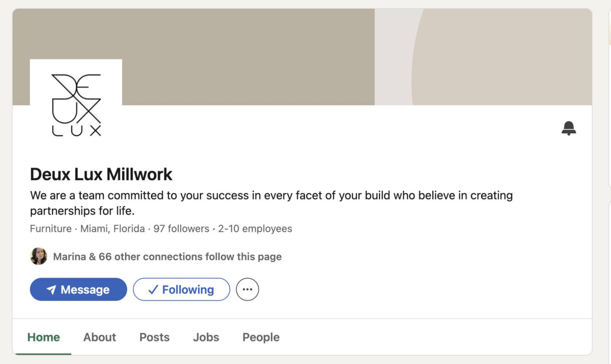The image size is (611, 364).
Task: Click the paper plane icon
Action: [x=51, y=290]
